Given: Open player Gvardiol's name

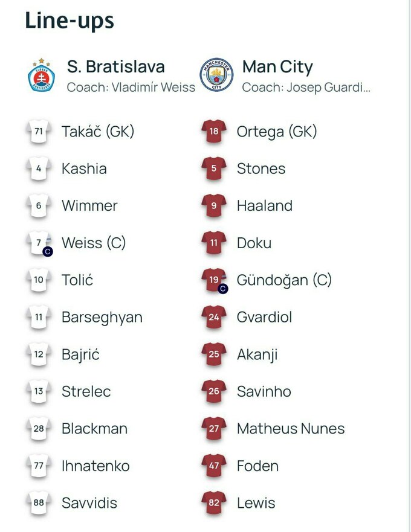Looking at the screenshot, I should click(265, 318).
